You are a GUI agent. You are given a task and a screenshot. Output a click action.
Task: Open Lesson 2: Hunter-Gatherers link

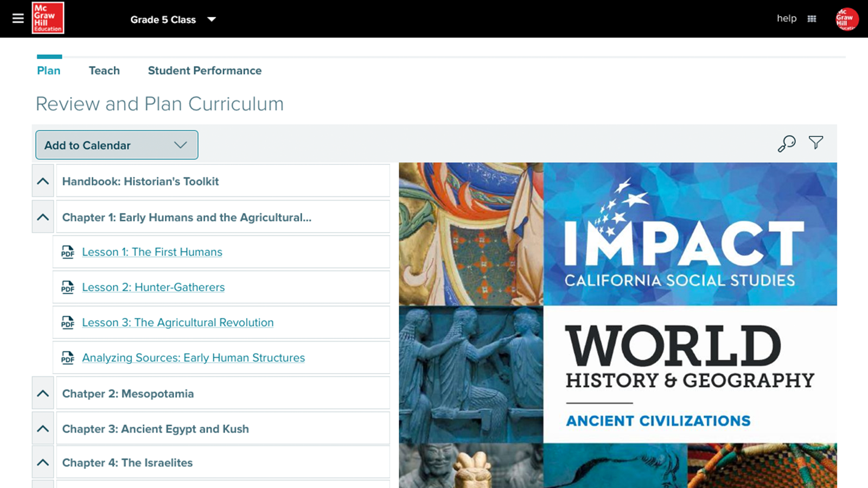[x=153, y=287]
